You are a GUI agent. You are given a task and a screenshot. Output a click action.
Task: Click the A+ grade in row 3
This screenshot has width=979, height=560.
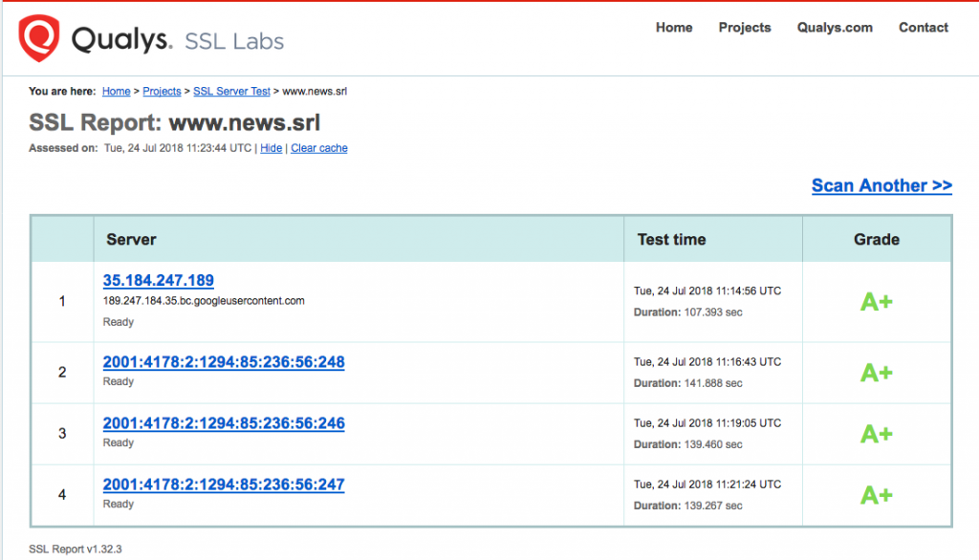[x=877, y=434]
